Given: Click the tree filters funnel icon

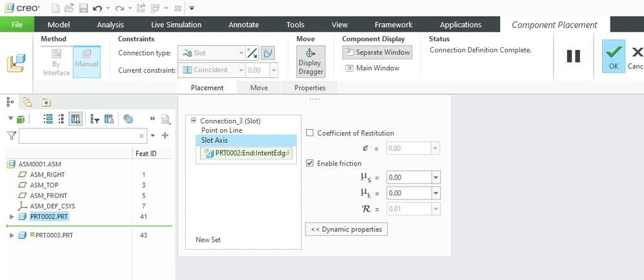Looking at the screenshot, I should pos(95,119).
